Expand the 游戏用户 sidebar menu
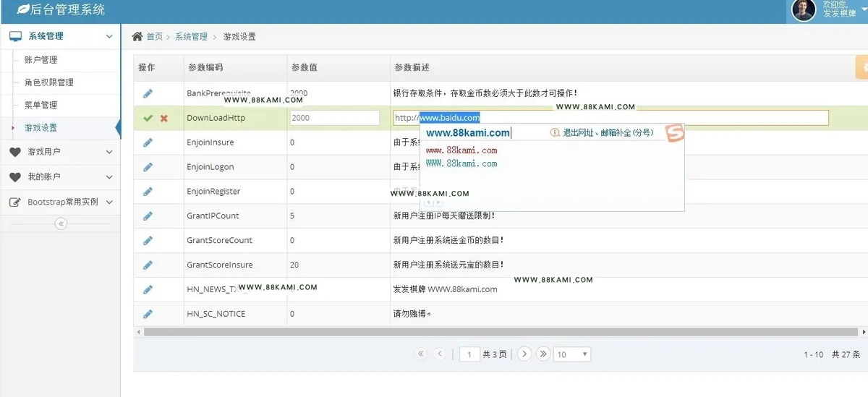The image size is (868, 397). 60,152
